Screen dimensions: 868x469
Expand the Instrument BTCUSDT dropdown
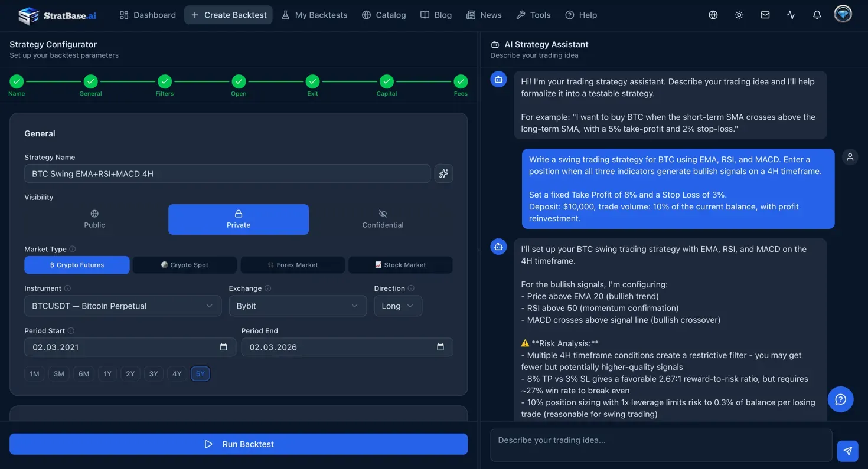click(x=123, y=306)
